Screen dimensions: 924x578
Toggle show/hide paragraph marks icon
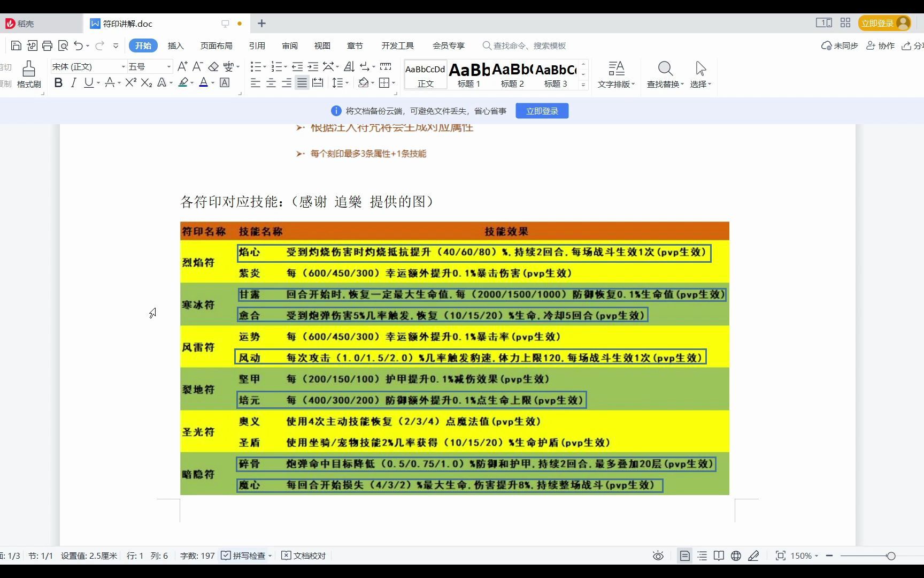coord(365,66)
